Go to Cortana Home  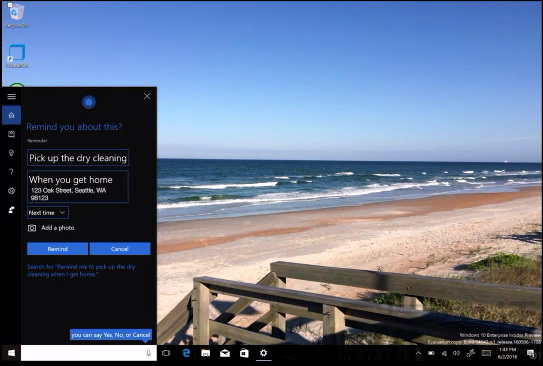11,115
